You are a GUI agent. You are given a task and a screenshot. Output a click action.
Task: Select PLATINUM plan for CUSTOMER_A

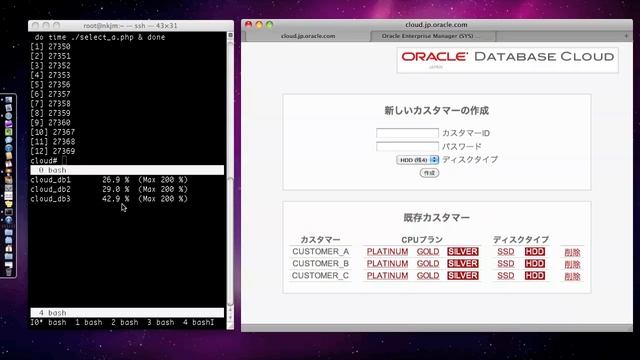pos(387,251)
